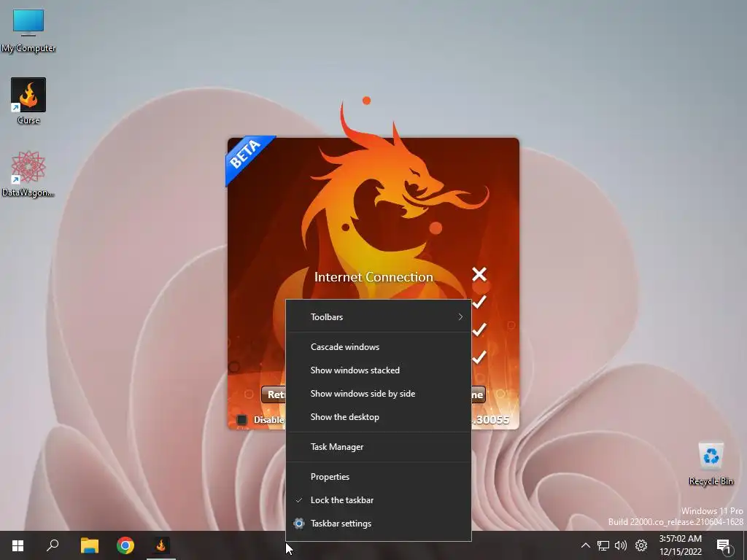Open the volume speaker icon
This screenshot has width=747, height=560.
click(621, 545)
